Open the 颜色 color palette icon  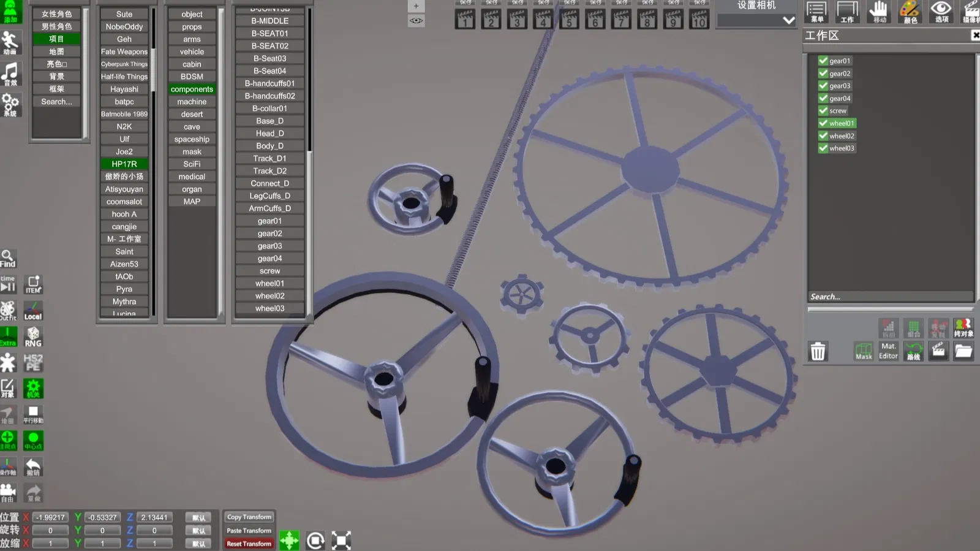(910, 12)
